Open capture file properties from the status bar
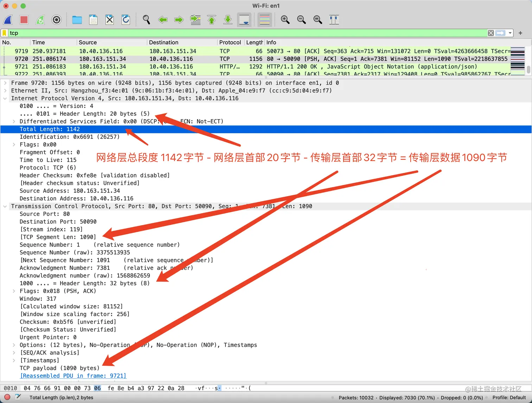The image size is (532, 403). 18,397
